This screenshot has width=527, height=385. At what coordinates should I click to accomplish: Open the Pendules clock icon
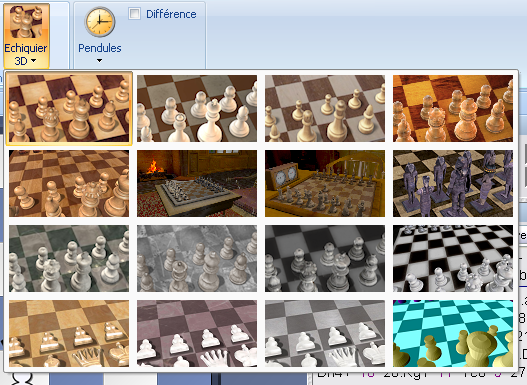pyautogui.click(x=99, y=22)
